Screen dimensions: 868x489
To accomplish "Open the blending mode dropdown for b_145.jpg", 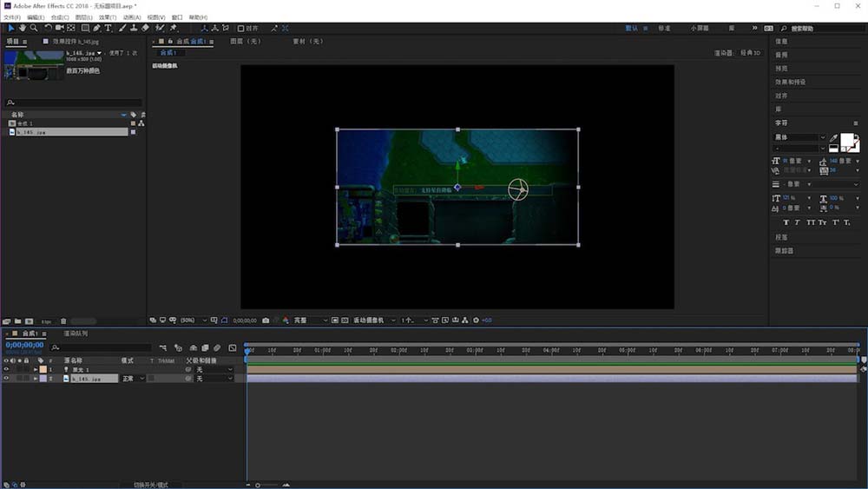I will 133,379.
